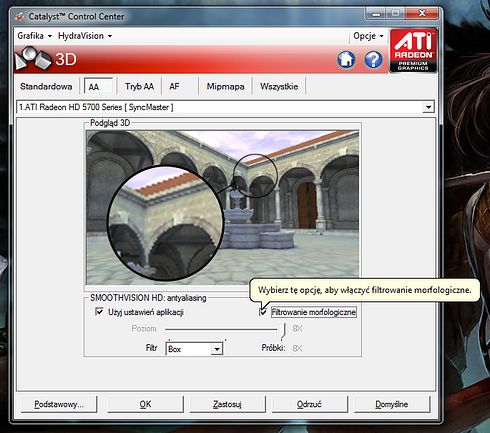Image resolution: width=490 pixels, height=433 pixels.
Task: Expand the HydraVision menu
Action: click(x=85, y=36)
